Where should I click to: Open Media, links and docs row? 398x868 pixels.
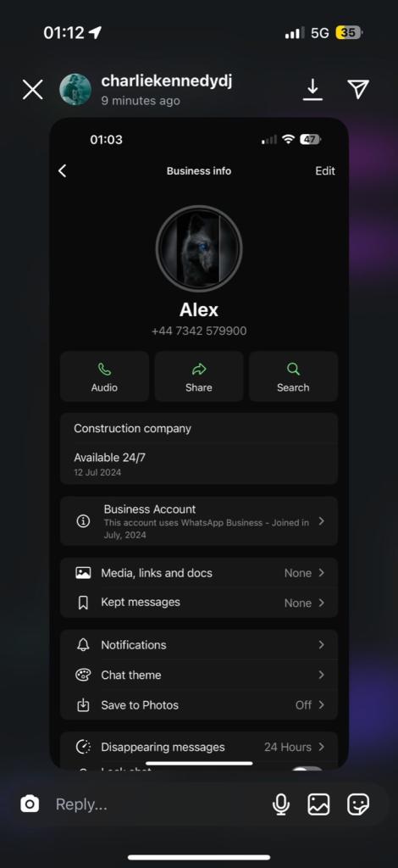(199, 573)
